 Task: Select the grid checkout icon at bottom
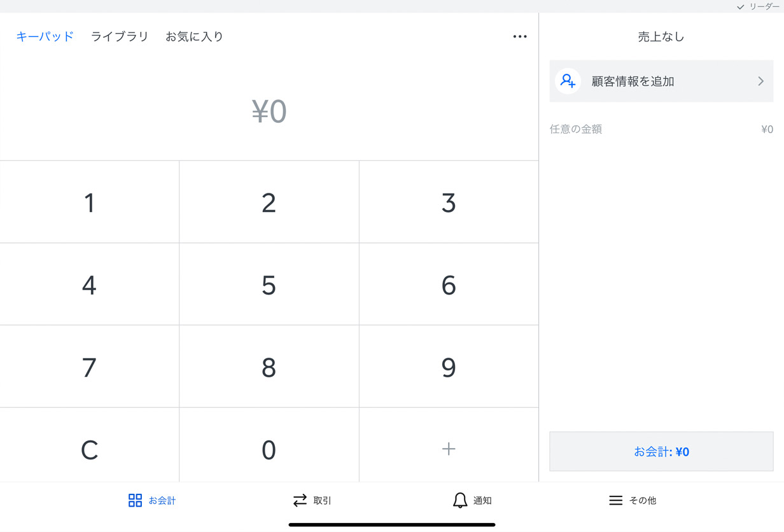pyautogui.click(x=135, y=500)
